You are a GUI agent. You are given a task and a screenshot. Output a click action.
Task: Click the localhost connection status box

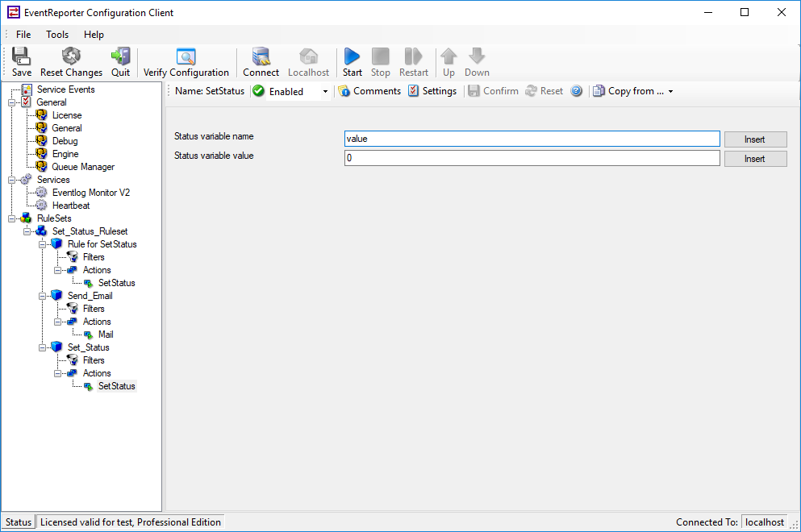[x=764, y=522]
